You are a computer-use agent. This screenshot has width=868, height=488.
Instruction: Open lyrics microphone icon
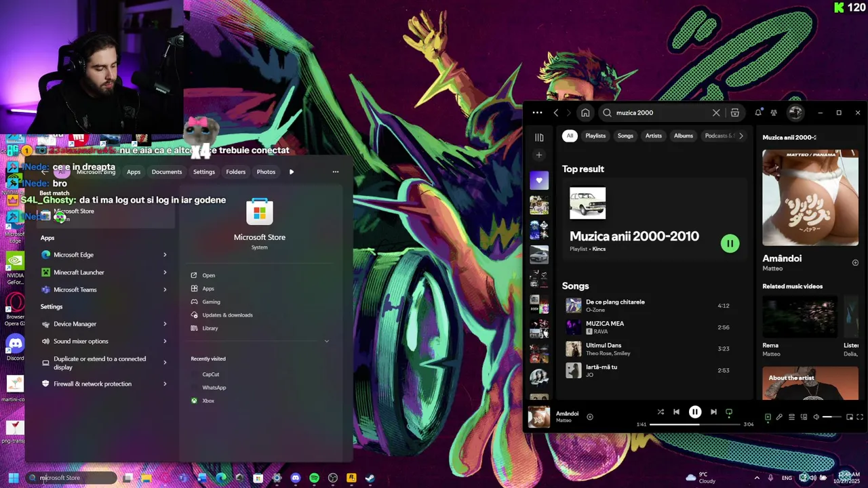click(779, 417)
